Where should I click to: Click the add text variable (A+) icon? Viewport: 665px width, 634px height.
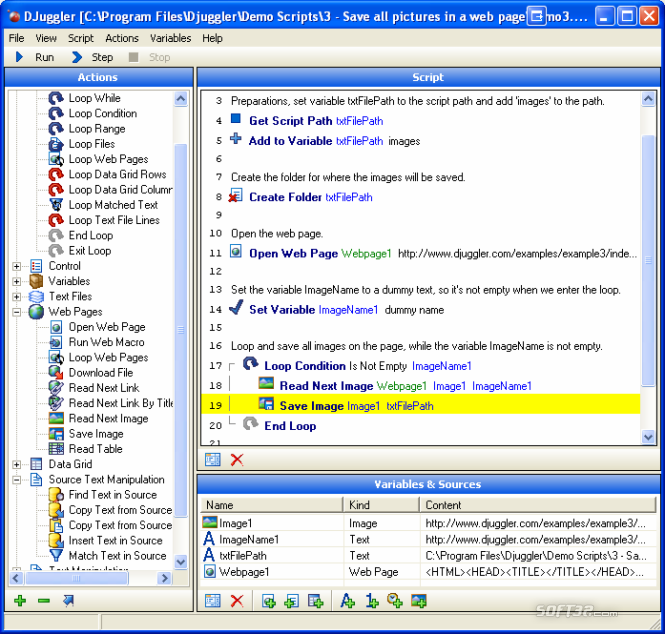[348, 600]
